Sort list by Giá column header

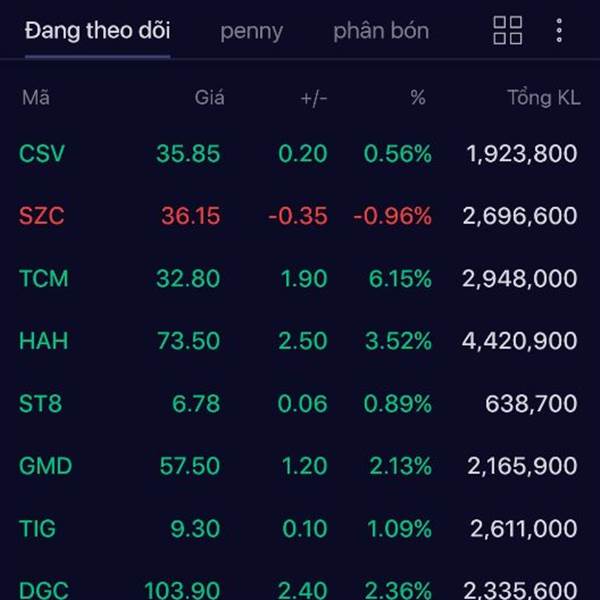[209, 98]
